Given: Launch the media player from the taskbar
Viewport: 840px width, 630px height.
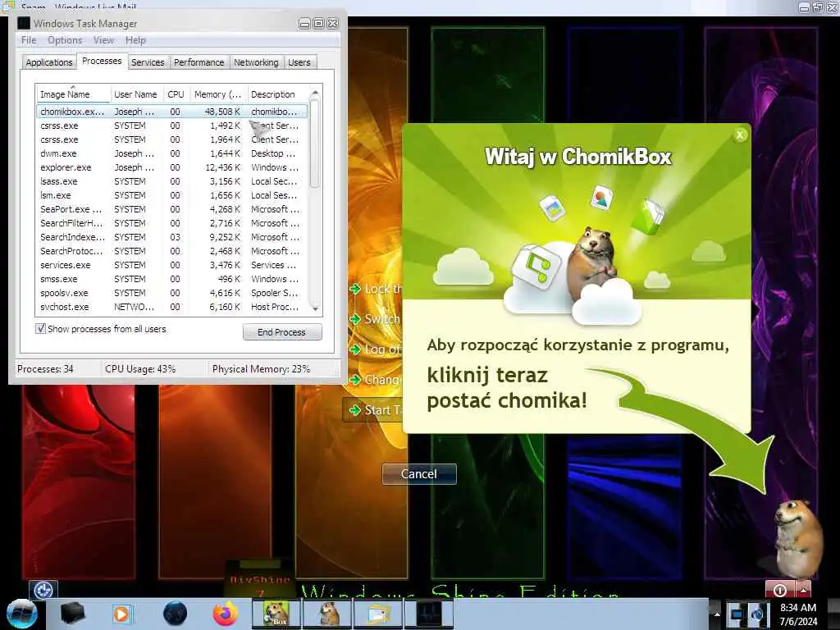Looking at the screenshot, I should (121, 614).
